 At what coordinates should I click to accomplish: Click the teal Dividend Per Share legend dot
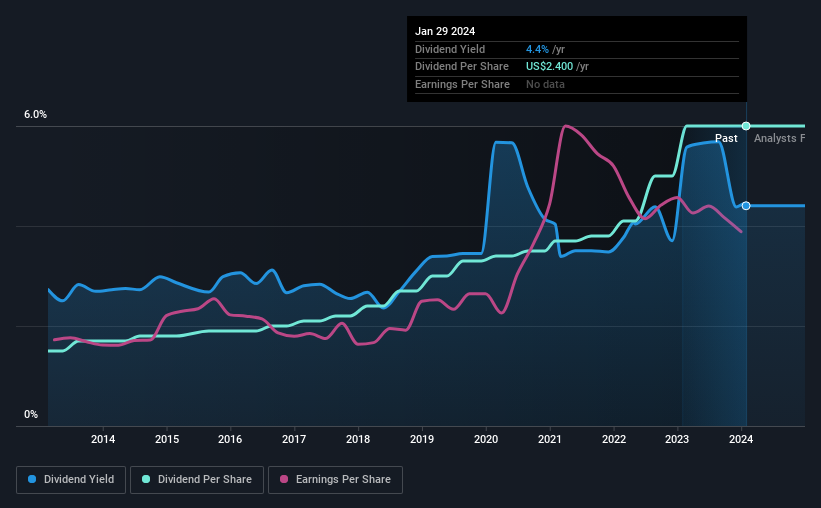tap(146, 479)
